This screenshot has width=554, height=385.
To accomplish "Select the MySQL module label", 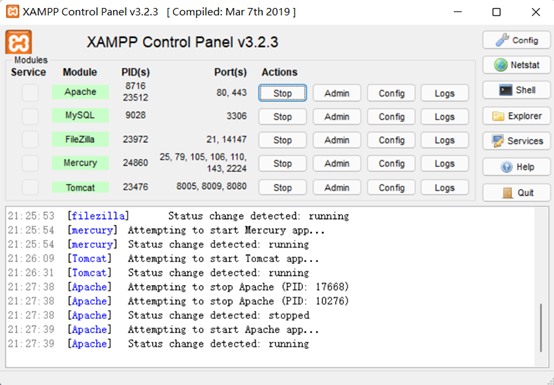I will (x=80, y=115).
